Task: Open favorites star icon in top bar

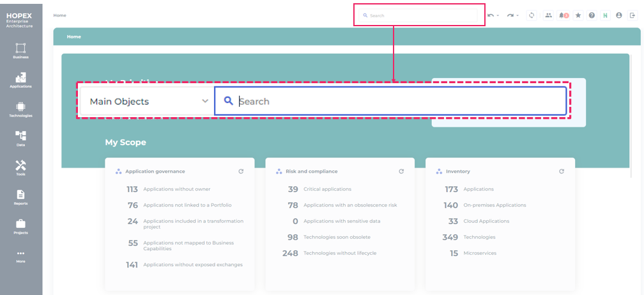Action: (x=578, y=15)
